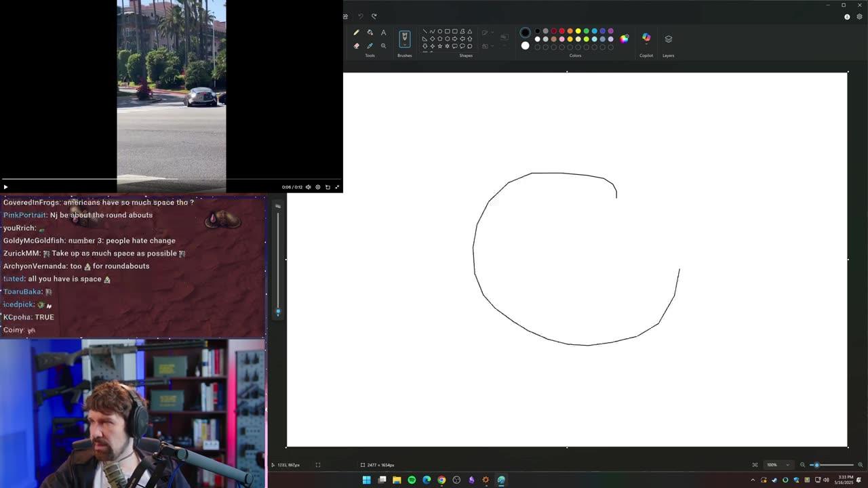This screenshot has width=868, height=488.
Task: Choose the Curve shape
Action: tap(433, 31)
